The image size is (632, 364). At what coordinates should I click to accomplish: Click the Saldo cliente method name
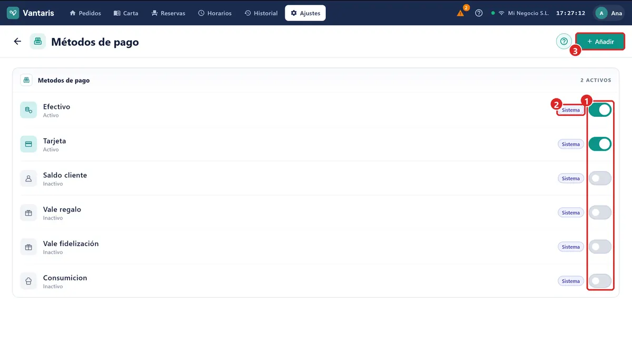click(x=65, y=175)
